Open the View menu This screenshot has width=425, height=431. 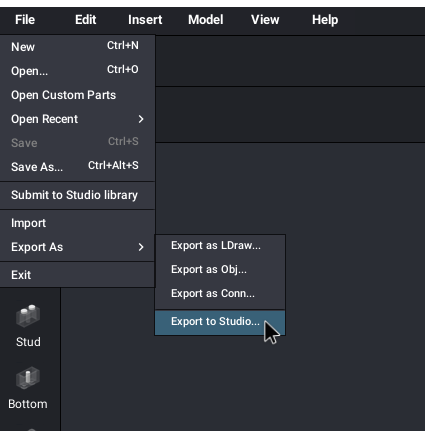[265, 20]
